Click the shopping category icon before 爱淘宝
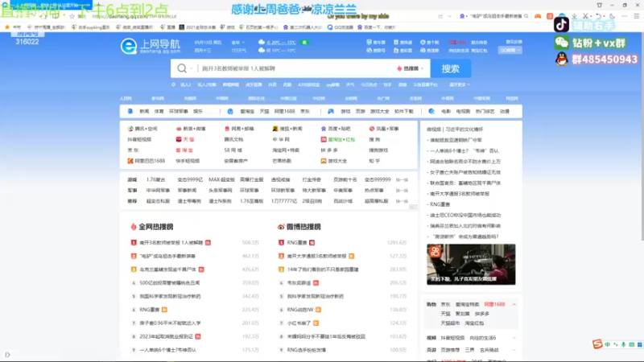The width and height of the screenshot is (644, 362). pos(230,111)
